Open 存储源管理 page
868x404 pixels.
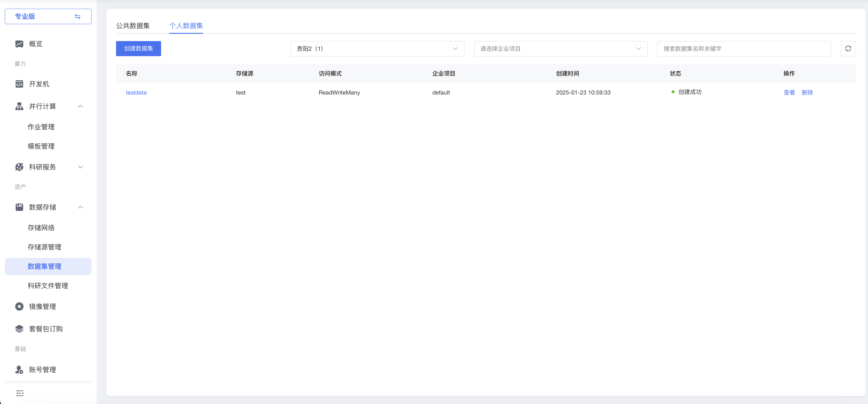click(x=44, y=247)
